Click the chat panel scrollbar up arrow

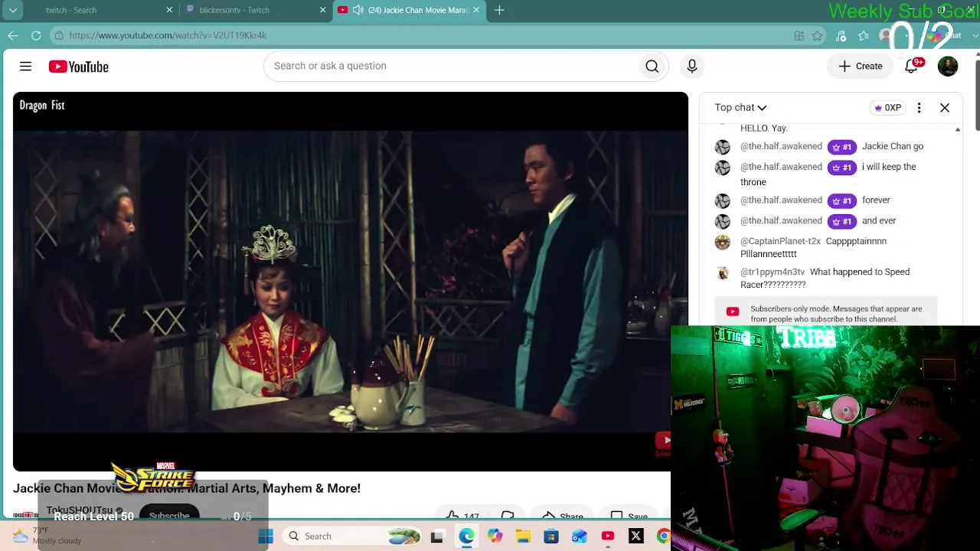[958, 130]
